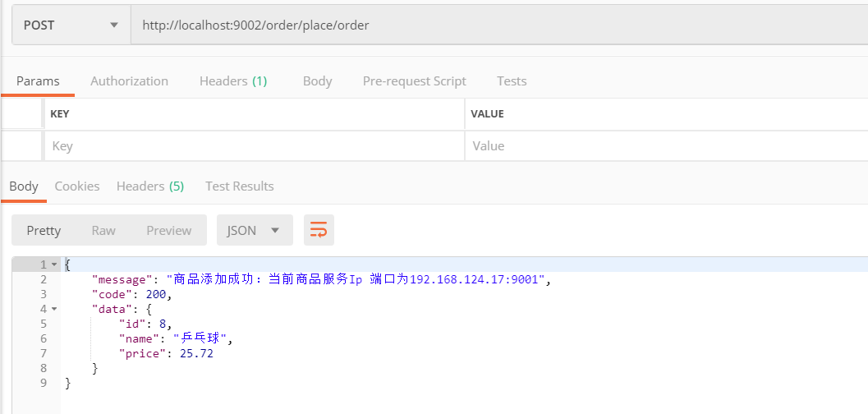868x414 pixels.
Task: Click the price value 25.72
Action: tap(196, 353)
